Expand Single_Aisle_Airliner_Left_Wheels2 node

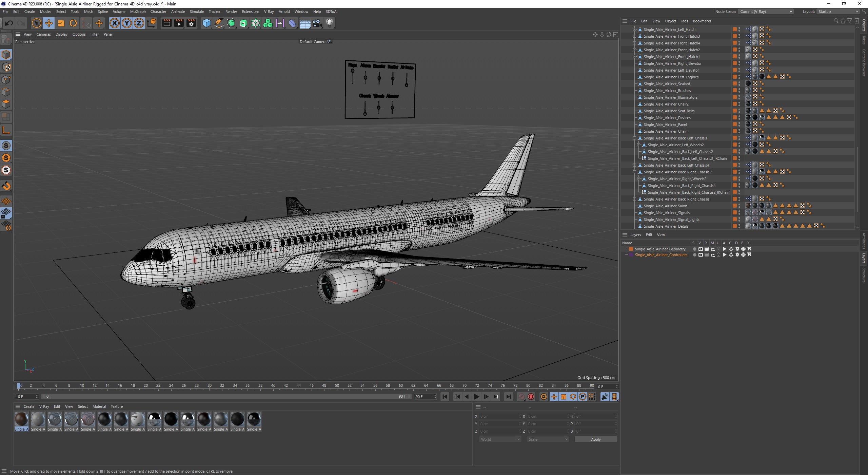(638, 145)
